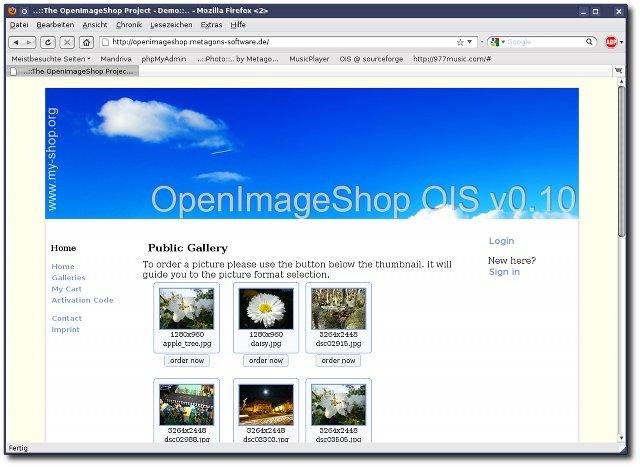The height and width of the screenshot is (467, 640).
Task: Open the Adblock Plus ABP icon
Action: (611, 42)
